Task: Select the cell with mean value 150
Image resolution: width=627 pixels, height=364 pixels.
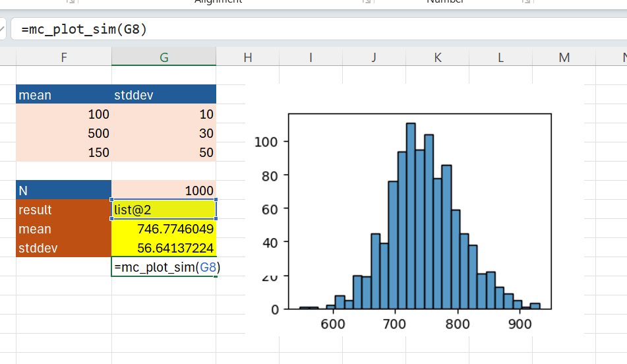Action: click(x=64, y=152)
